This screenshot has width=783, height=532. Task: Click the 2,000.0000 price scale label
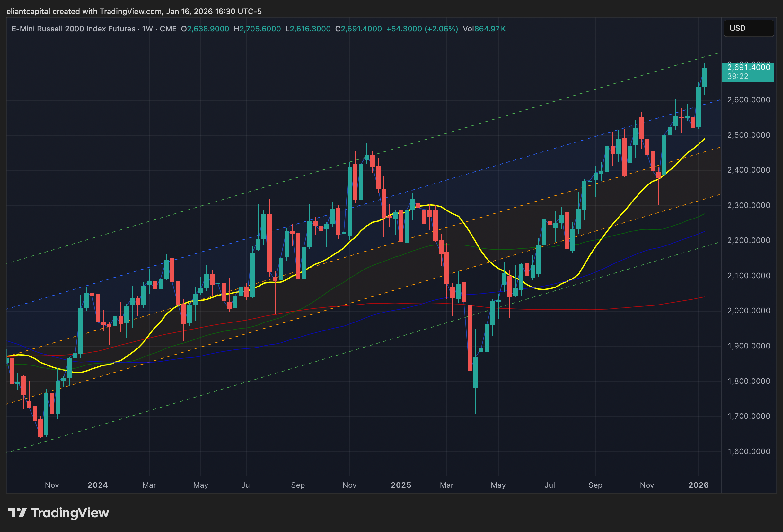[748, 311]
